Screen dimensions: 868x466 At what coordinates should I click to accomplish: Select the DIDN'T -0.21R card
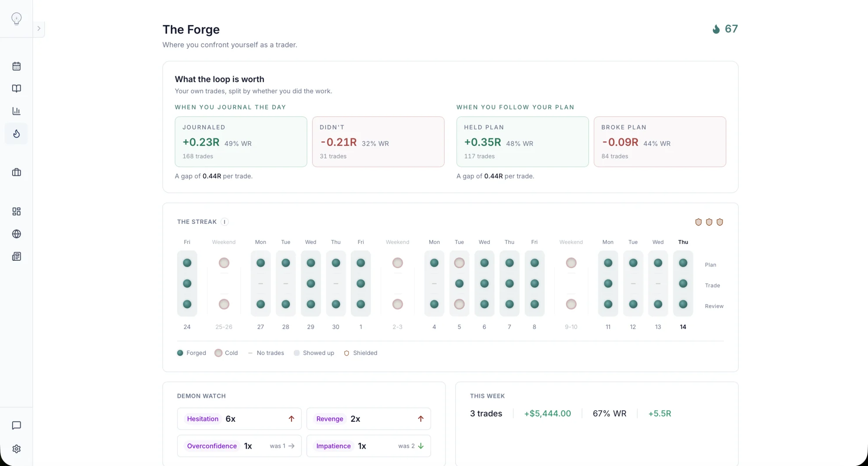[378, 141]
